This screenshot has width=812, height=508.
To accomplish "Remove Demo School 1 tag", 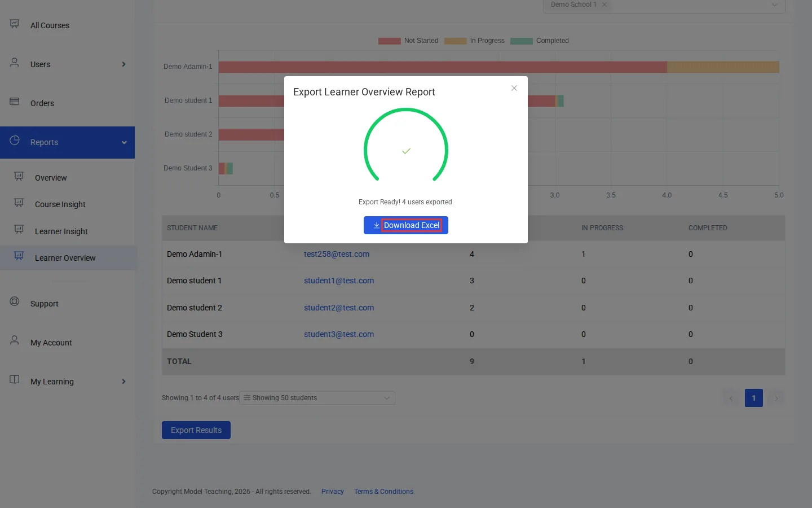I will (x=604, y=5).
